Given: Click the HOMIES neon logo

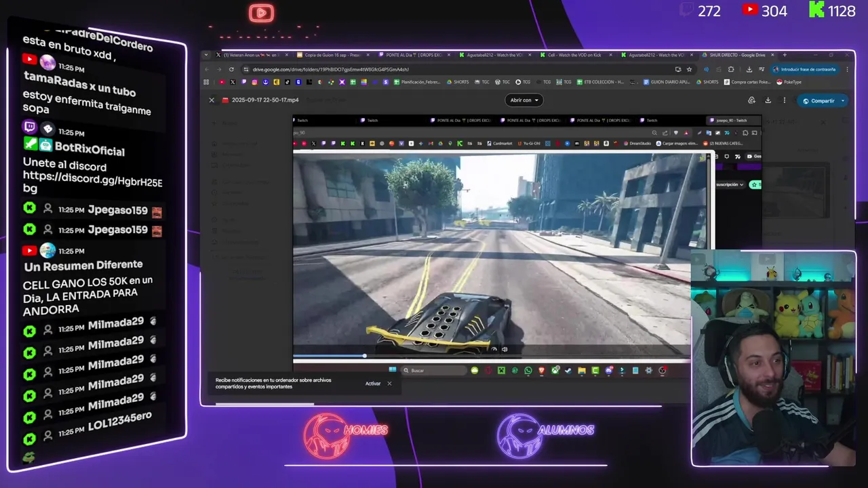Looking at the screenshot, I should click(x=344, y=436).
